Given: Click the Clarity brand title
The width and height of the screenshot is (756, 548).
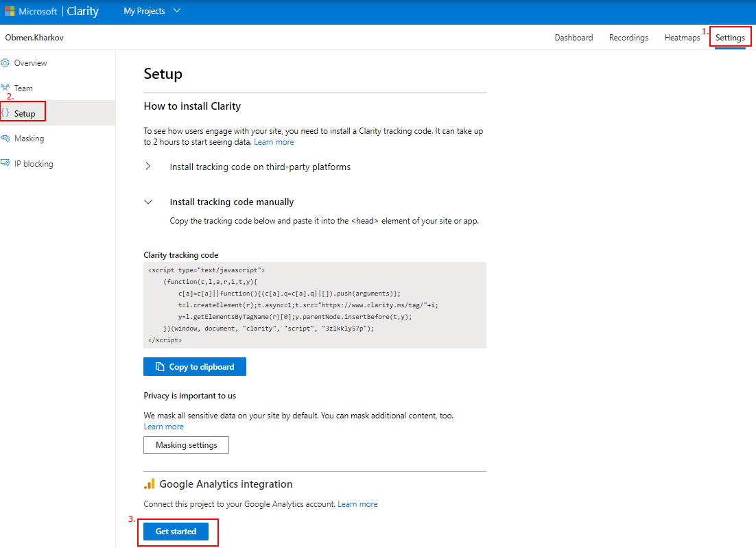Looking at the screenshot, I should point(82,11).
